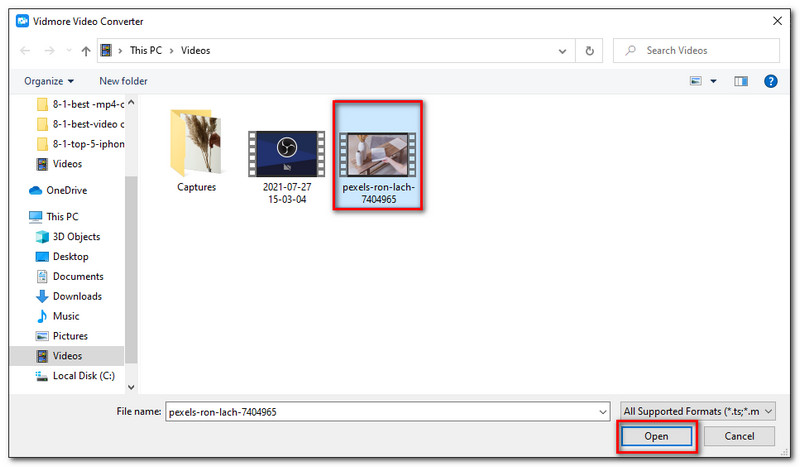Select pexels-ron-lach-7404965 video file
This screenshot has height=467, width=800.
point(378,155)
